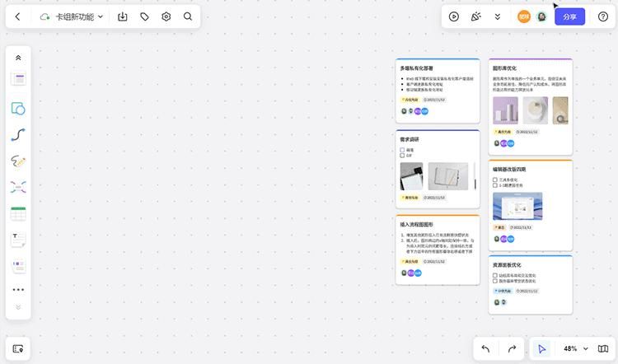This screenshot has height=364, width=618.
Task: Select the 需求调研 card title
Action: click(x=410, y=139)
